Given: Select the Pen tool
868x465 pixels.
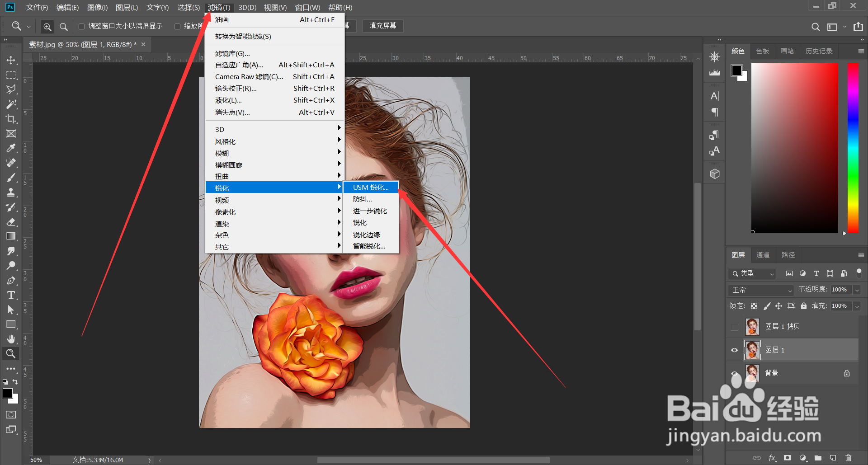Looking at the screenshot, I should 11,281.
